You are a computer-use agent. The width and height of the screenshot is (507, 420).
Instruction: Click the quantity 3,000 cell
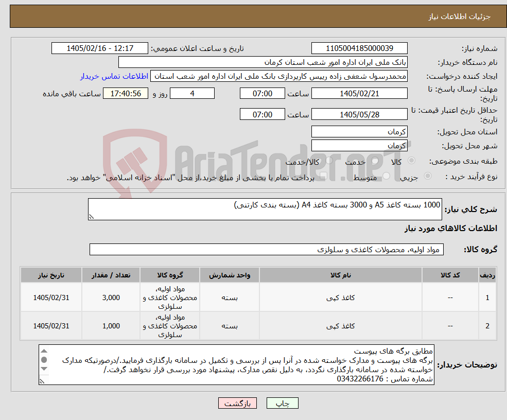pyautogui.click(x=111, y=297)
